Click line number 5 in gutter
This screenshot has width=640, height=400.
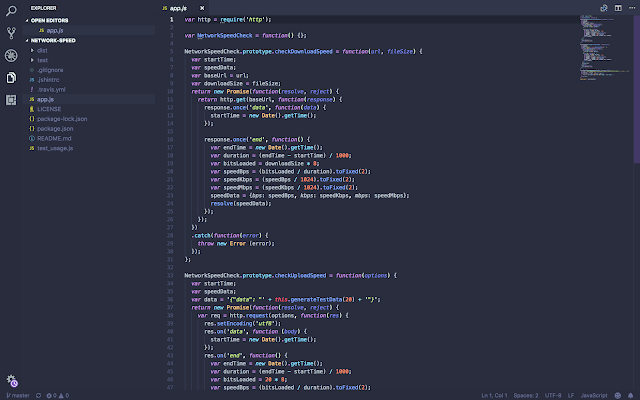pyautogui.click(x=172, y=51)
